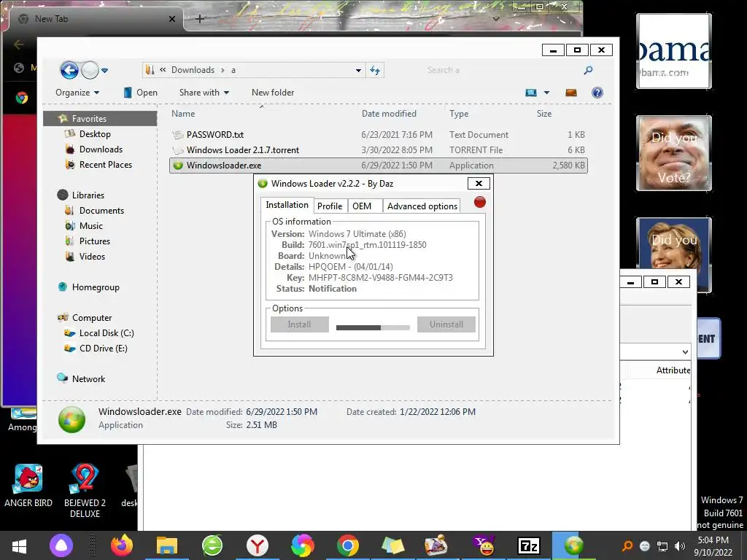Click the Install button

(x=299, y=324)
